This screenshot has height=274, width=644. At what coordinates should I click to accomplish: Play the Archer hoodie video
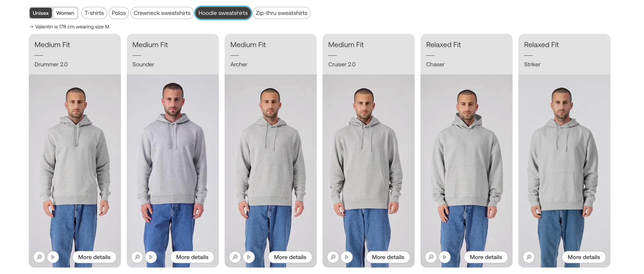click(x=249, y=257)
